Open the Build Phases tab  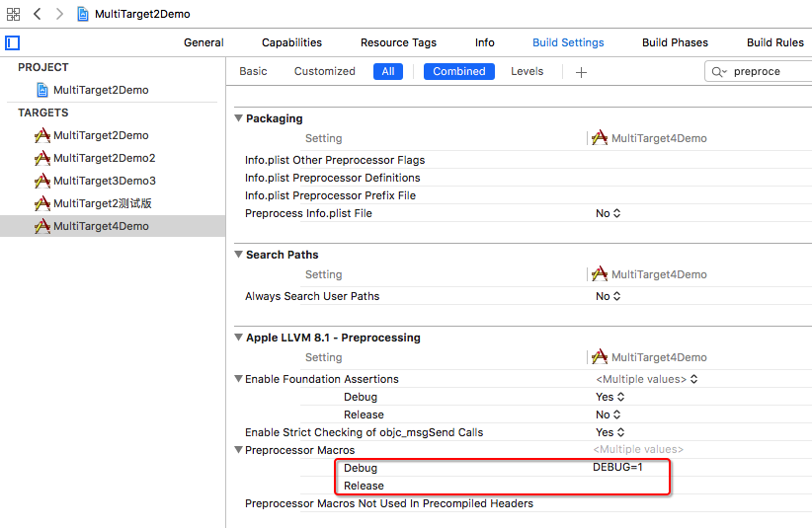(675, 42)
